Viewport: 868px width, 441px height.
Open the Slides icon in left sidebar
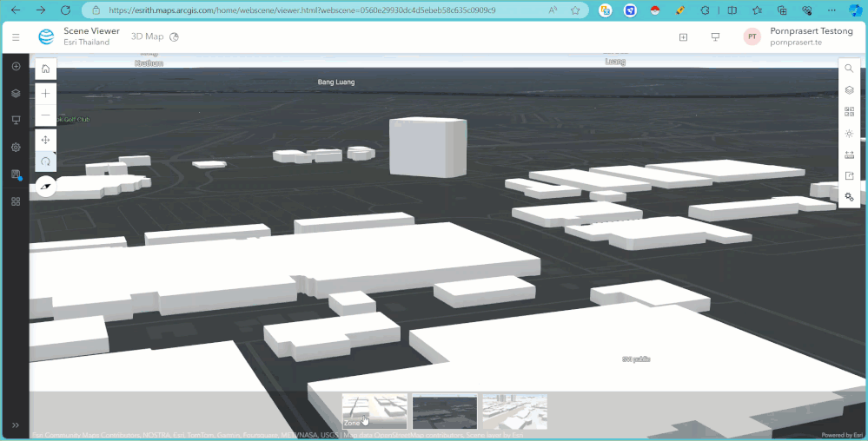click(16, 120)
